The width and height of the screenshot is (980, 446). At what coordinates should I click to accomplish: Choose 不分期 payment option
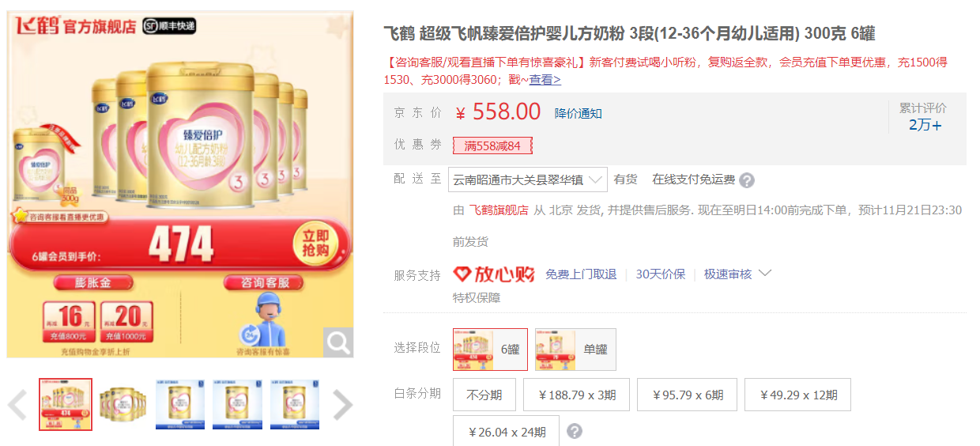[484, 395]
